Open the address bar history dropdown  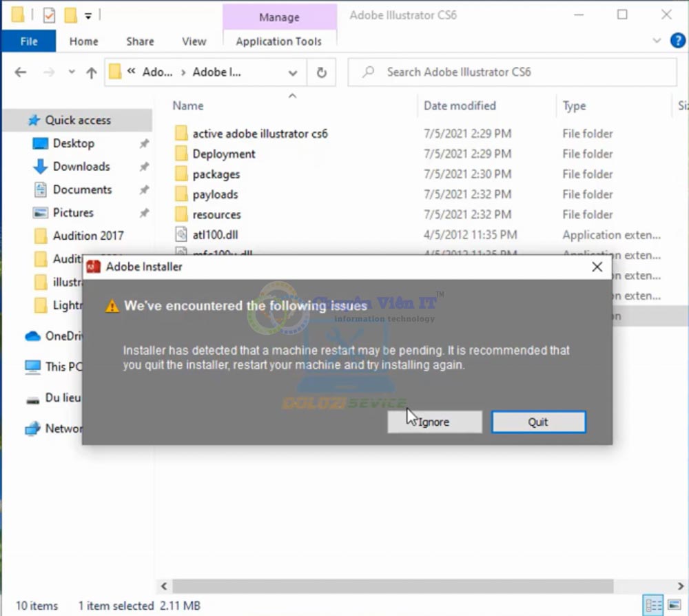pyautogui.click(x=293, y=72)
